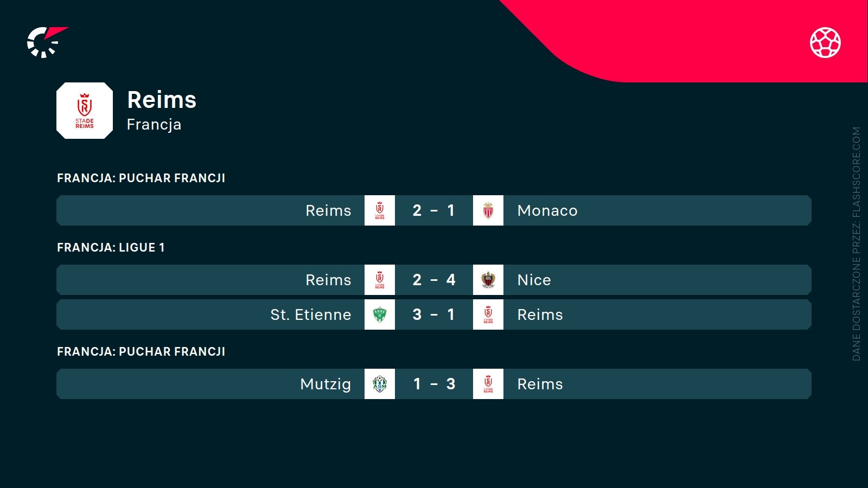Viewport: 868px width, 488px height.
Task: Click the Monaco team name
Action: pos(547,210)
